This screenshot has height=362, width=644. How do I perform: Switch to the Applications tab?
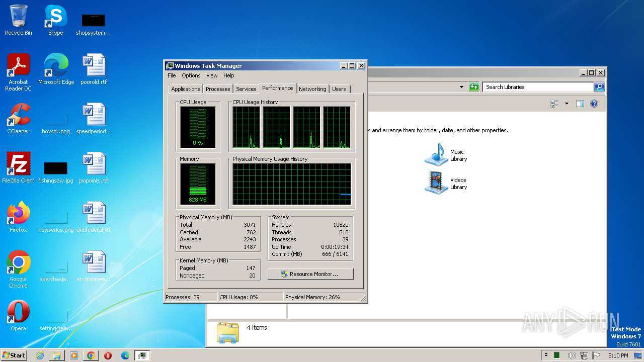tap(186, 89)
